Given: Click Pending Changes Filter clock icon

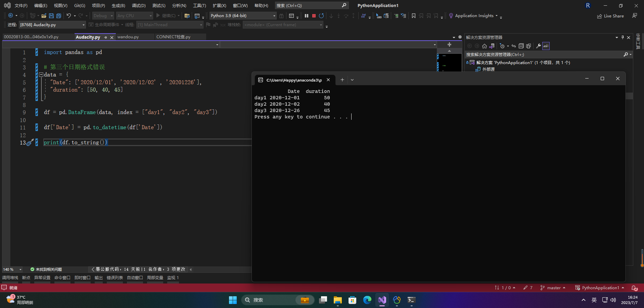Looking at the screenshot, I should click(502, 46).
